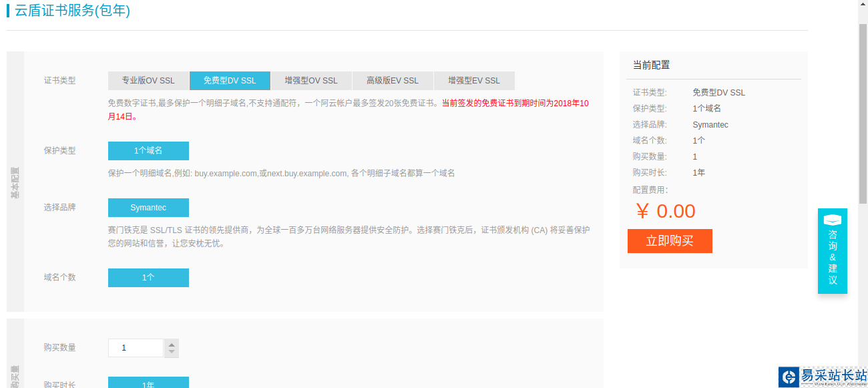868x388 pixels.
Task: Decrease purchase quantity with down arrow
Action: coord(172,353)
